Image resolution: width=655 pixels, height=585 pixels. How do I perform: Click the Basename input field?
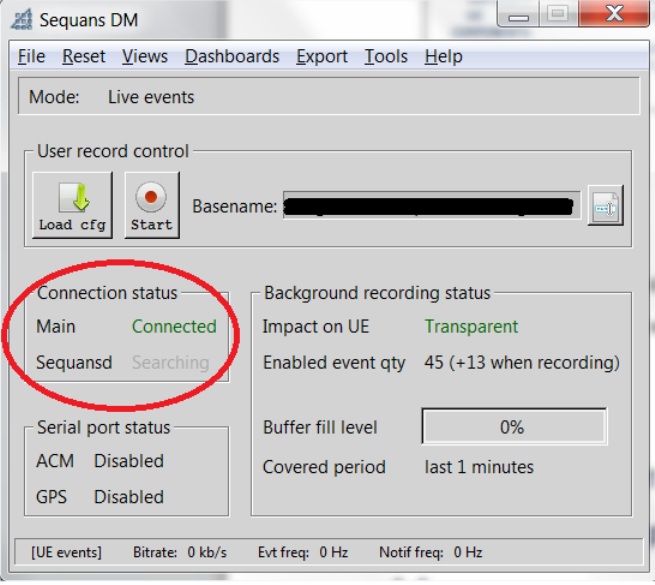[432, 206]
